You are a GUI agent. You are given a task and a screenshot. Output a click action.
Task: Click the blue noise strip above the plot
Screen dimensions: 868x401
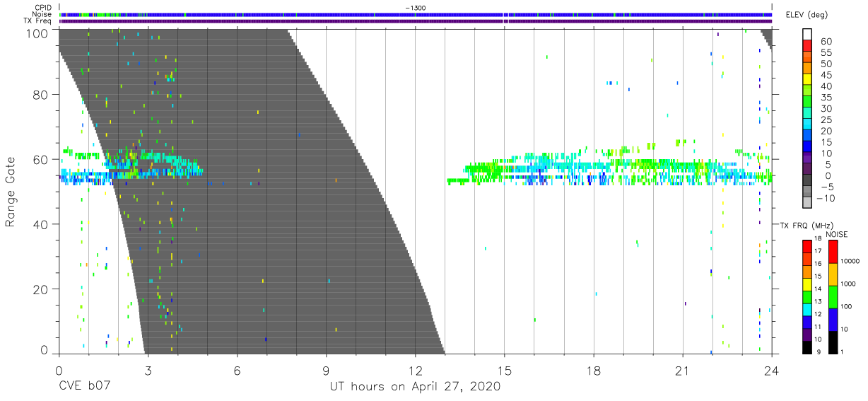tap(416, 14)
